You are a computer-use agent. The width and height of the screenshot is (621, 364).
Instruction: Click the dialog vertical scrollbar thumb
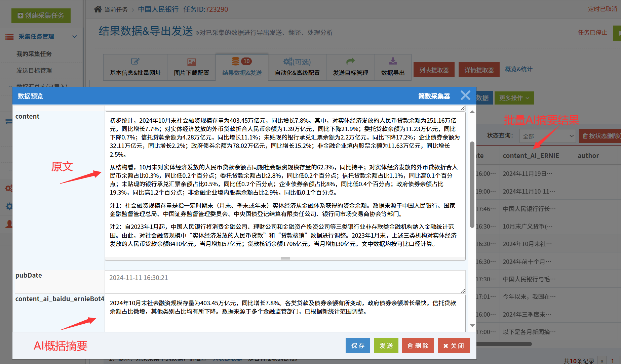click(472, 185)
